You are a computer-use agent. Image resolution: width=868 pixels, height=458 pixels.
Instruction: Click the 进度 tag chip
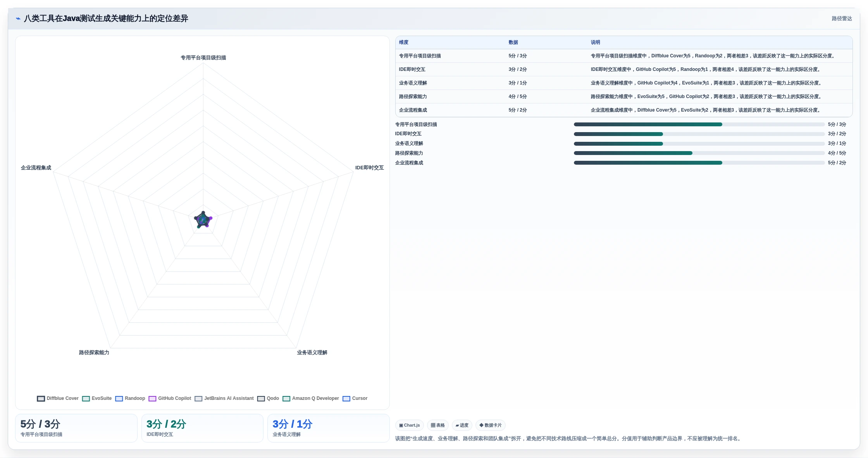coord(462,425)
